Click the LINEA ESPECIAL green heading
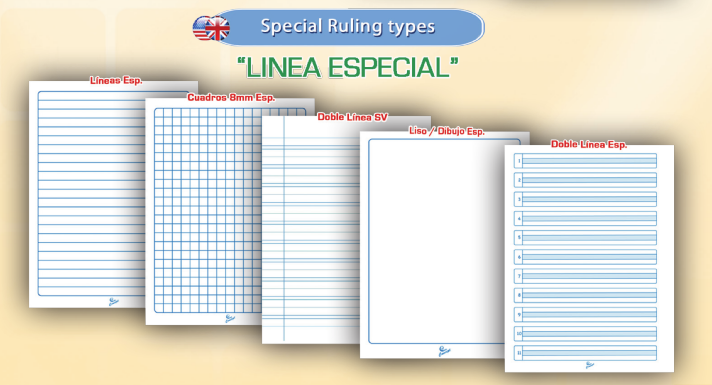Viewport: 712px width, 385px height. [348, 68]
